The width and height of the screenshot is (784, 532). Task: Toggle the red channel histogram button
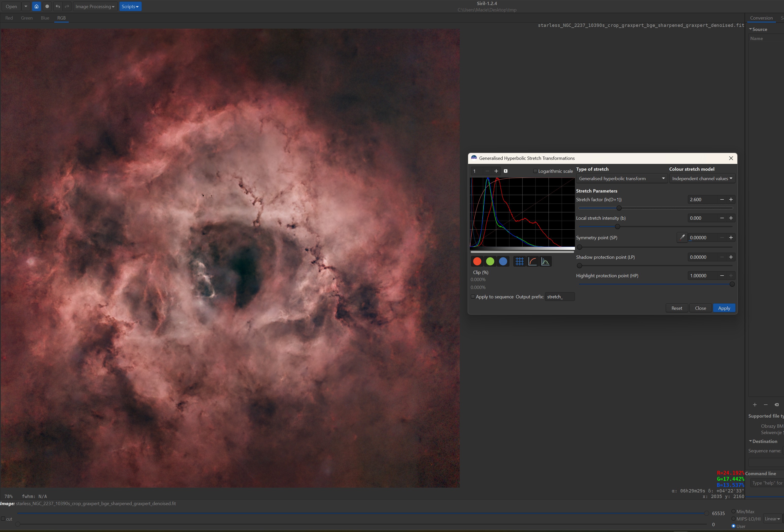click(x=477, y=262)
